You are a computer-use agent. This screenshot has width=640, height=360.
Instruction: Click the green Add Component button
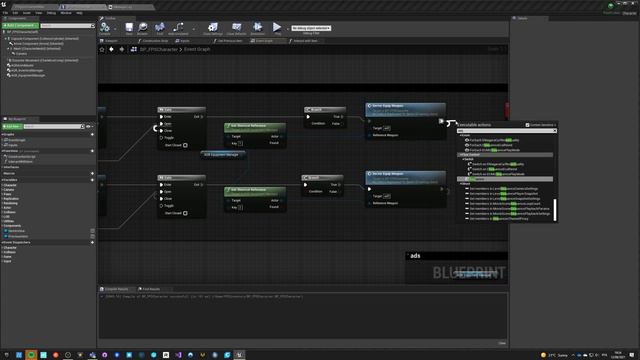[20, 25]
